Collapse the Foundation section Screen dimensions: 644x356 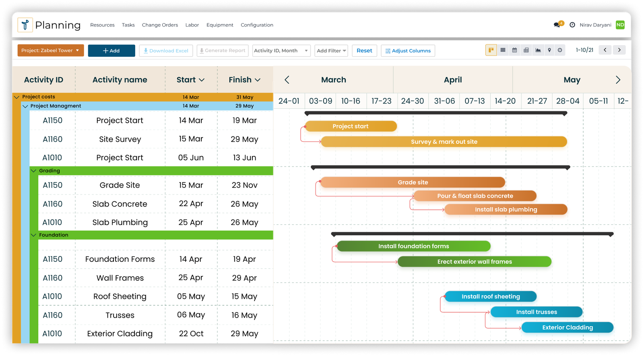[x=34, y=235]
